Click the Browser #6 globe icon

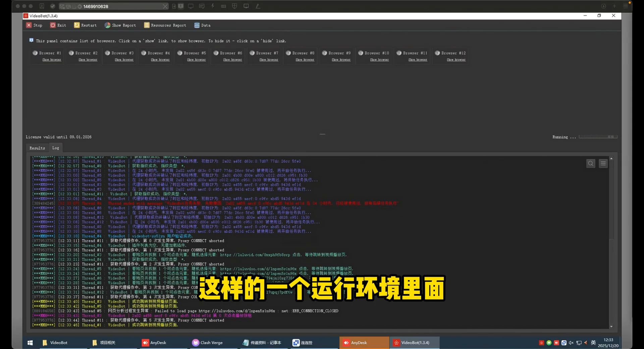216,53
